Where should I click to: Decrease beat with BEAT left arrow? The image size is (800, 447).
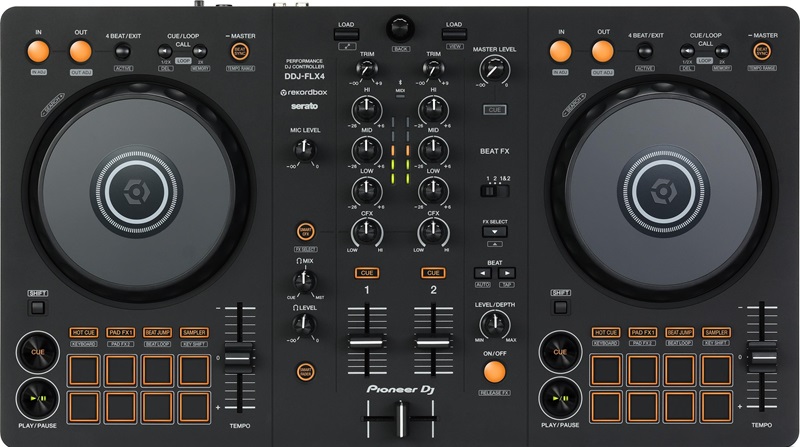[483, 273]
